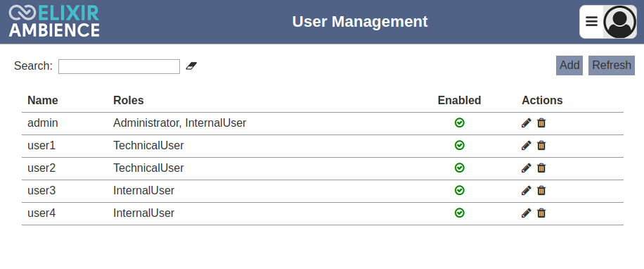Image resolution: width=644 pixels, height=269 pixels.
Task: Delete user1 using the trash icon
Action: pyautogui.click(x=541, y=145)
